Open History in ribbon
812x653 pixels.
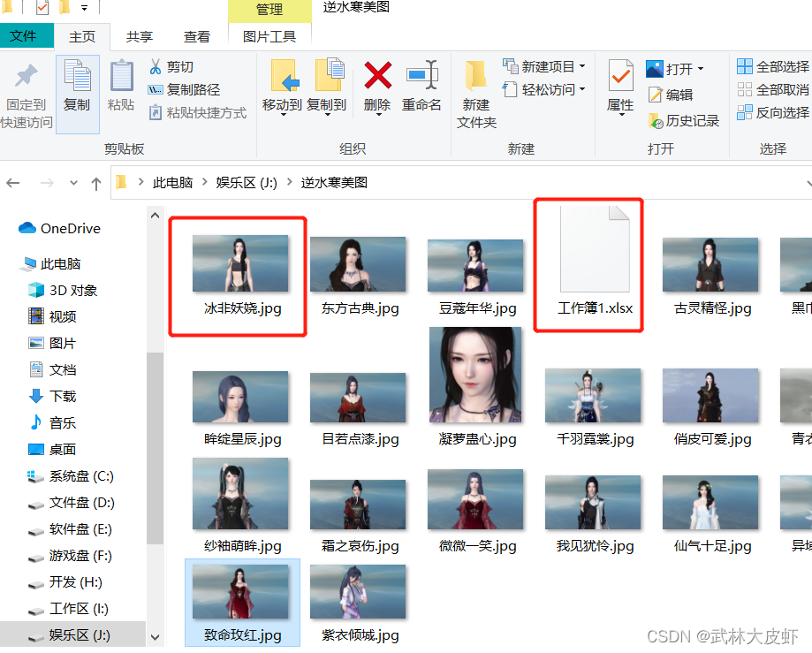click(684, 121)
